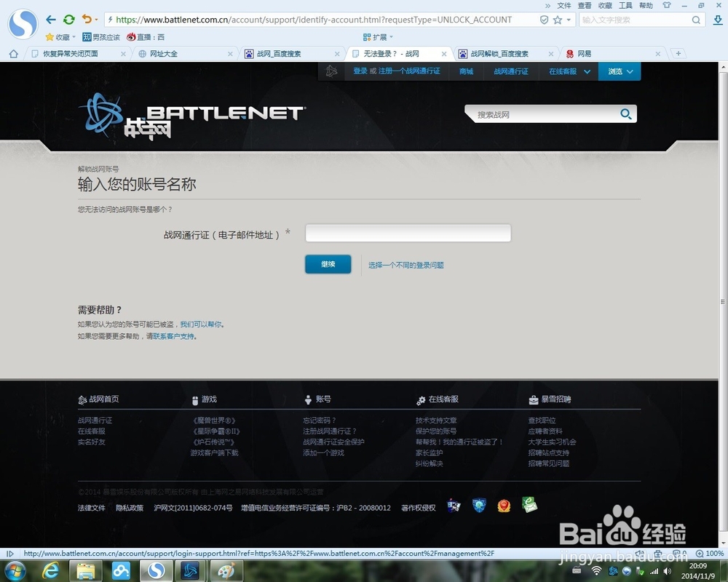Click the volume speaker tray icon
This screenshot has width=728, height=582.
click(x=667, y=571)
